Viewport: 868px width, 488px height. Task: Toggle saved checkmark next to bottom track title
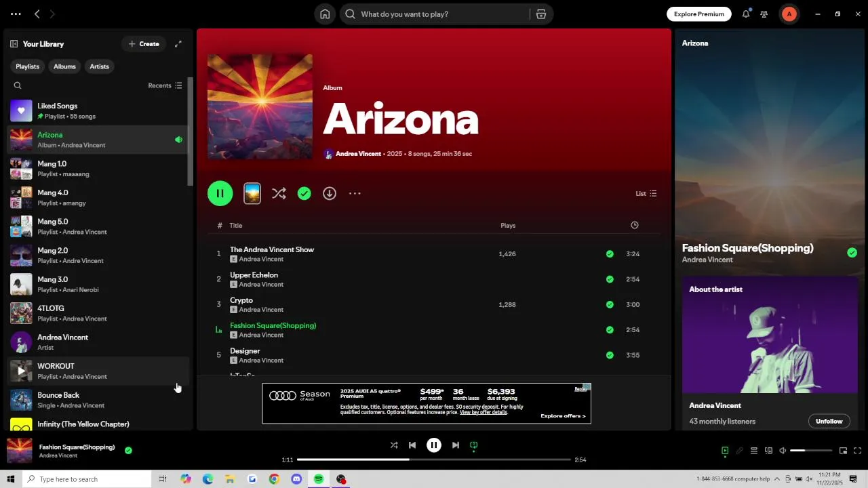click(x=128, y=450)
